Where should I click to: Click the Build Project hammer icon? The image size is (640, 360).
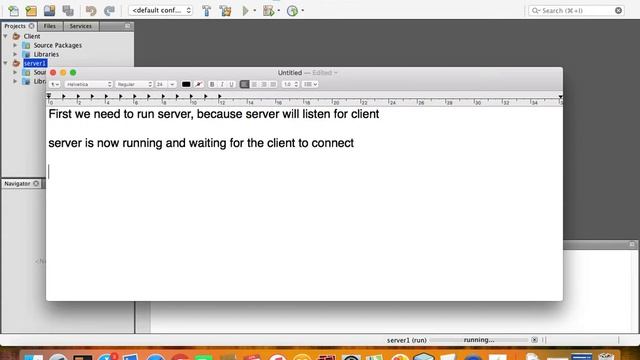pyautogui.click(x=207, y=11)
